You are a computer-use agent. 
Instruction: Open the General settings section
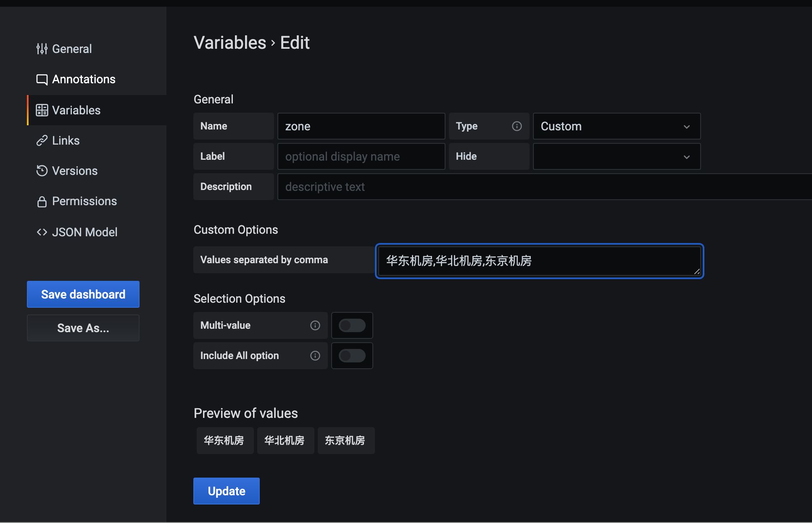pyautogui.click(x=72, y=49)
